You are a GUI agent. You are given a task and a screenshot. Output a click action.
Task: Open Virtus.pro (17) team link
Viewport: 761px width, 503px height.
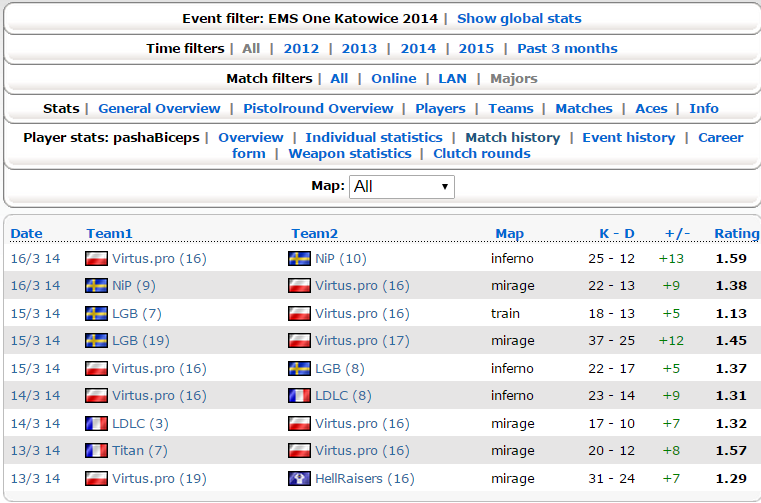(363, 341)
